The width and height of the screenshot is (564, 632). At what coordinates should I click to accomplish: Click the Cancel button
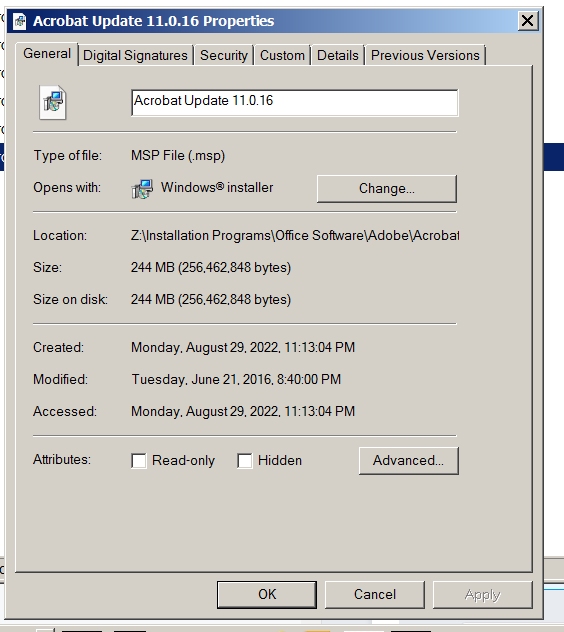(375, 595)
